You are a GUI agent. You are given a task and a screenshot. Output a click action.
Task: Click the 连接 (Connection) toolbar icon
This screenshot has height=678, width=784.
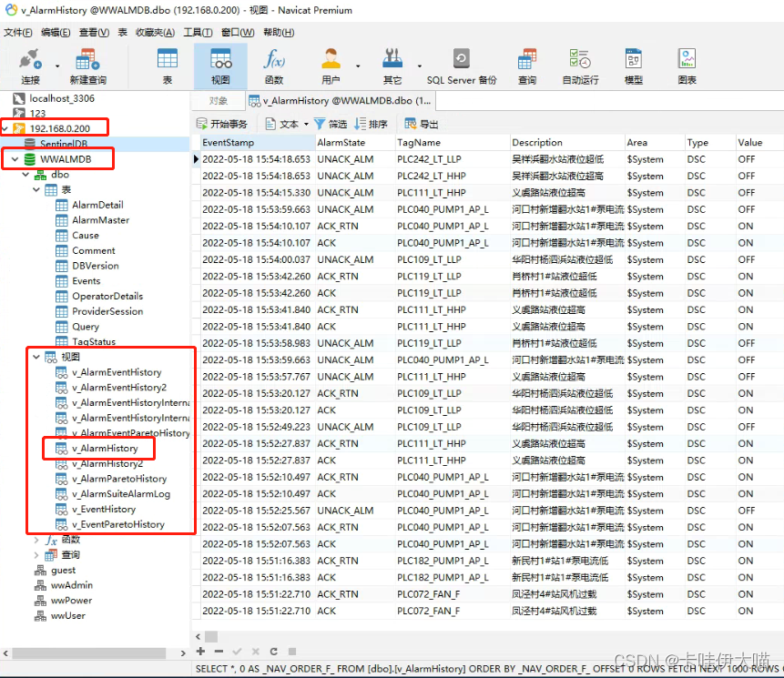pyautogui.click(x=30, y=66)
